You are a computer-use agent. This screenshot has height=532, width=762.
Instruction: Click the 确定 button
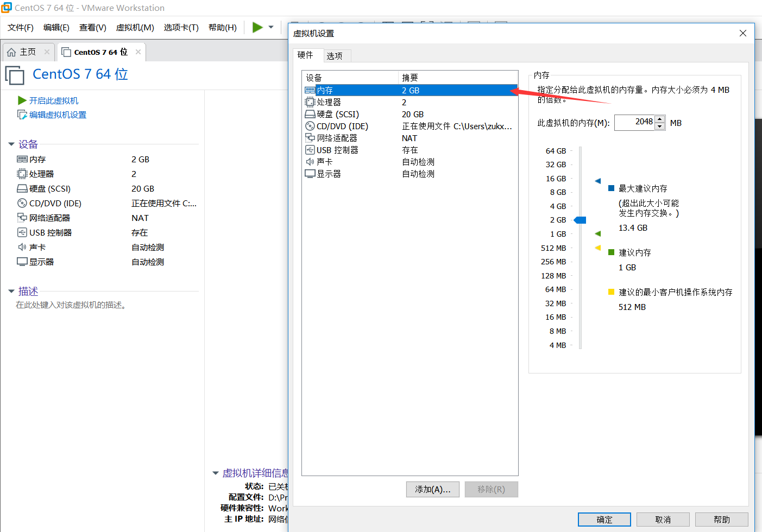[x=604, y=520]
